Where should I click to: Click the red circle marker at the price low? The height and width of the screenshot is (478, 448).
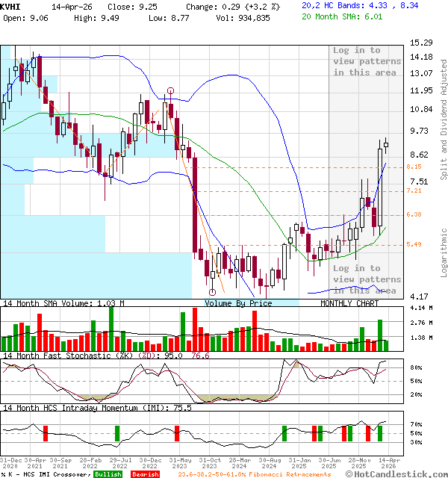click(213, 292)
